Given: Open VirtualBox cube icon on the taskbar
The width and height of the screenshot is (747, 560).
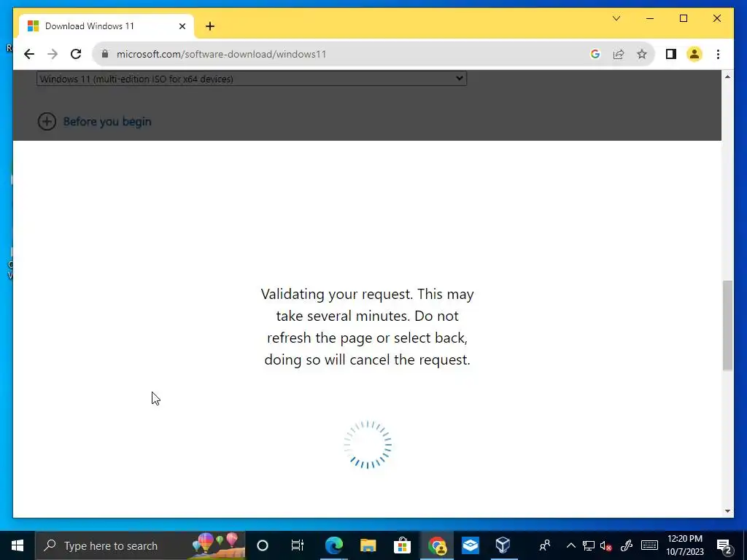Looking at the screenshot, I should click(x=503, y=545).
